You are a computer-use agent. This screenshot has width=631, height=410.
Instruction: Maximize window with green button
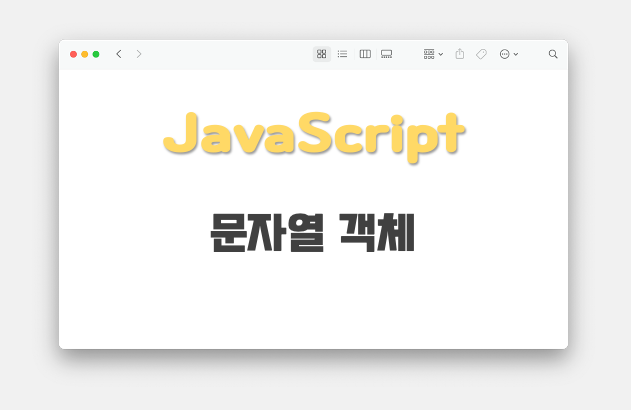coord(96,54)
